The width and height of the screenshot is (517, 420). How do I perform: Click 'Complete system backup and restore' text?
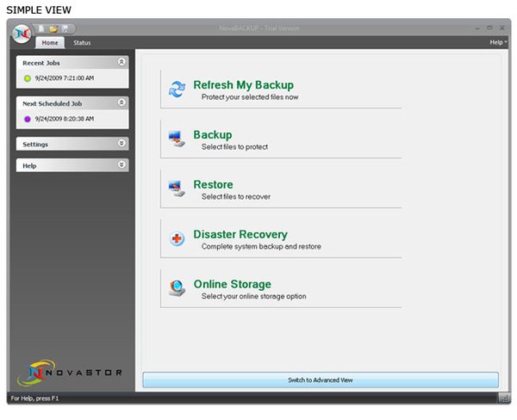(261, 246)
